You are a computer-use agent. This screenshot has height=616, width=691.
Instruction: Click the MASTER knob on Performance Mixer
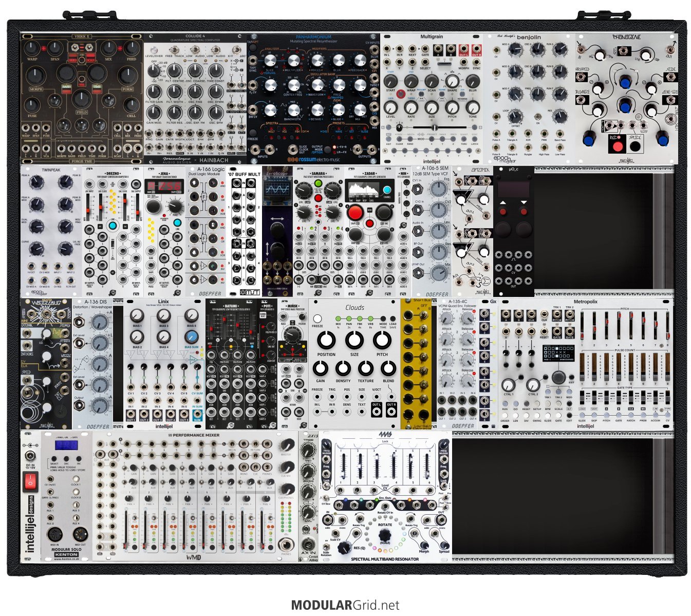[286, 445]
